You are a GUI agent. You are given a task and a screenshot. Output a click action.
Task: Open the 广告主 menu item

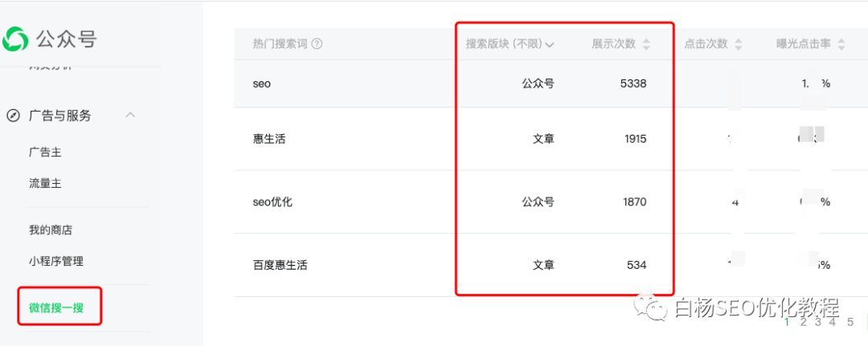point(45,153)
